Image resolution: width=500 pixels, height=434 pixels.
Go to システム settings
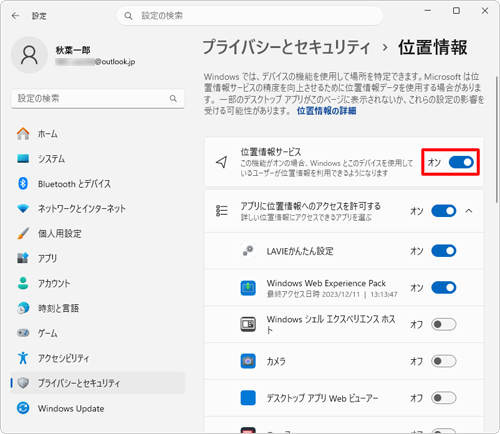point(98,159)
